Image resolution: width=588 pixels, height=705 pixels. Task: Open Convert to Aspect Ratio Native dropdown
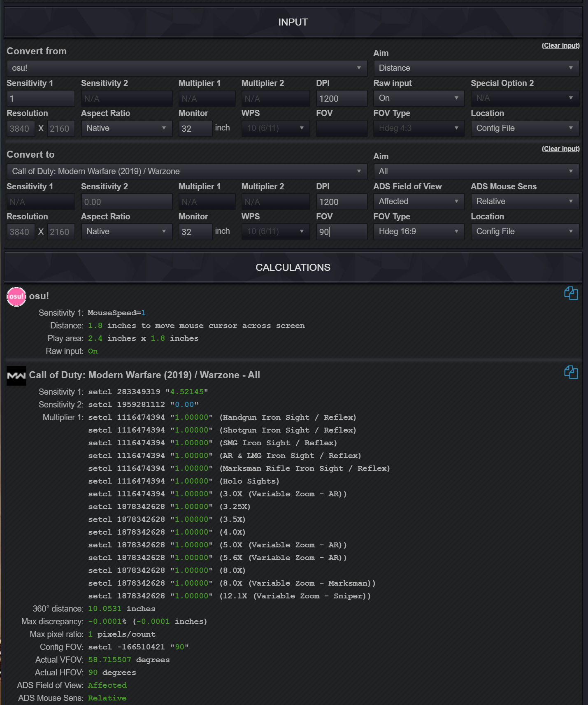(x=126, y=231)
